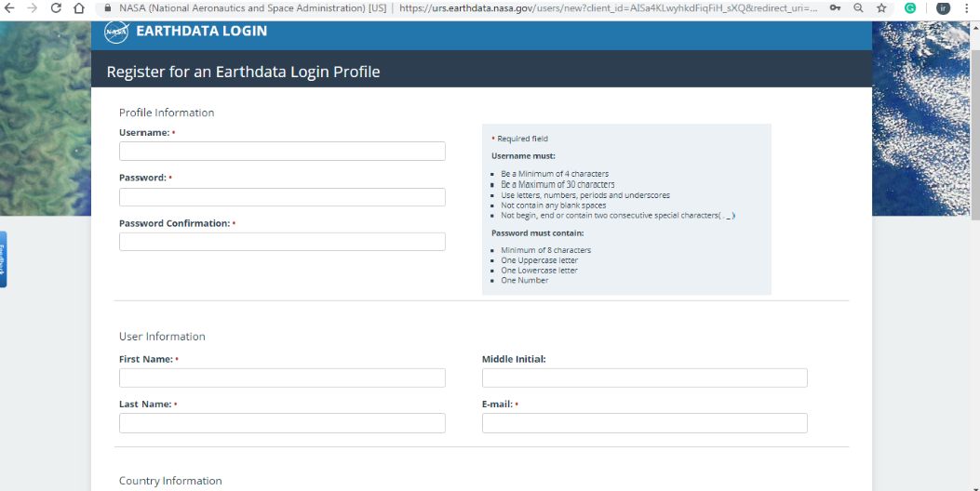Open the Grammarly extension icon
980x491 pixels.
910,7
